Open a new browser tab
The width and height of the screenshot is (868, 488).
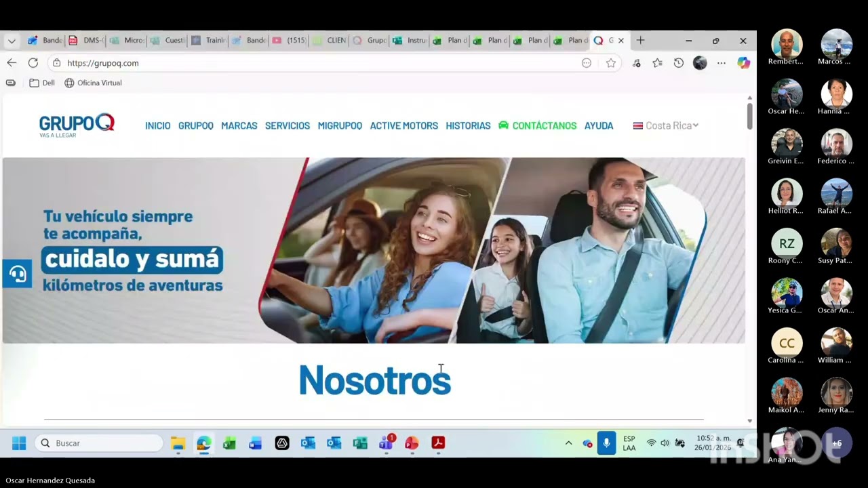tap(640, 41)
